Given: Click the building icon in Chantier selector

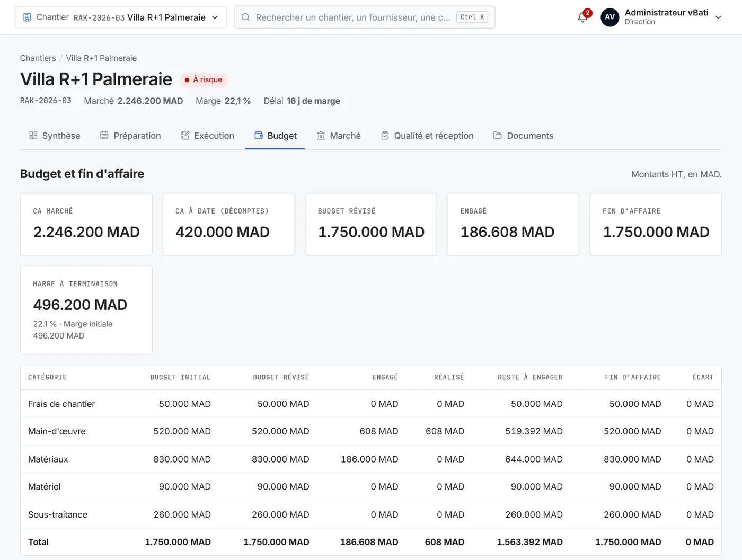Looking at the screenshot, I should [x=27, y=17].
